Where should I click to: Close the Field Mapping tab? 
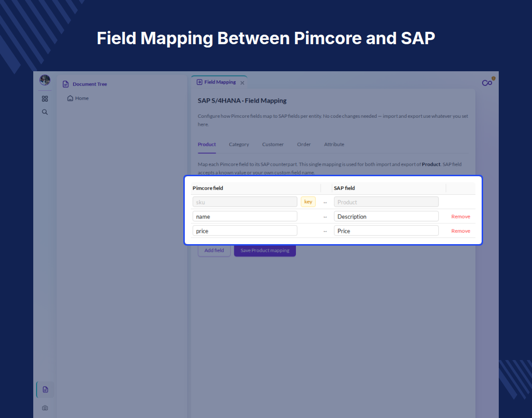pyautogui.click(x=242, y=83)
